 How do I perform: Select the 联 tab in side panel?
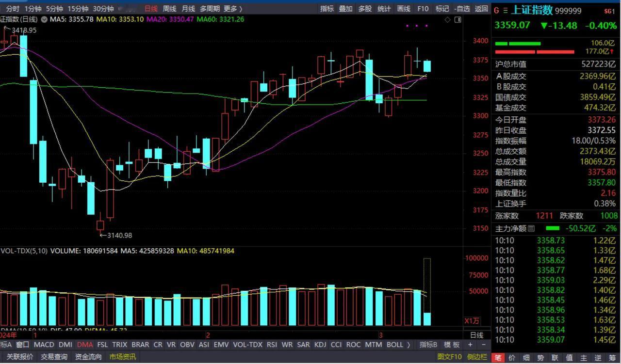point(556,358)
